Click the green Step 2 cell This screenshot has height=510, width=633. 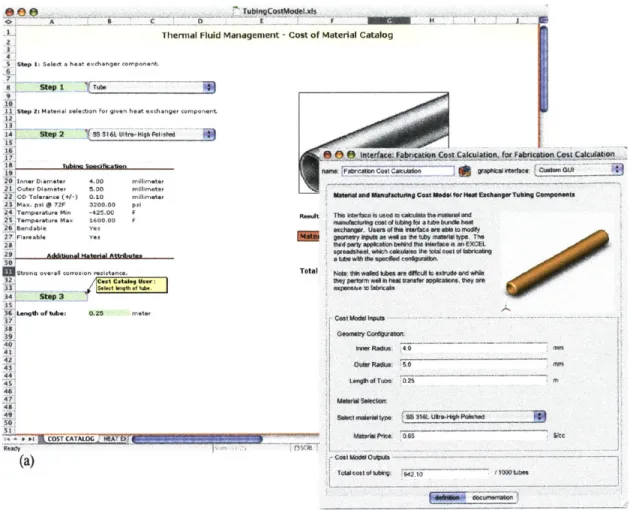pos(51,134)
